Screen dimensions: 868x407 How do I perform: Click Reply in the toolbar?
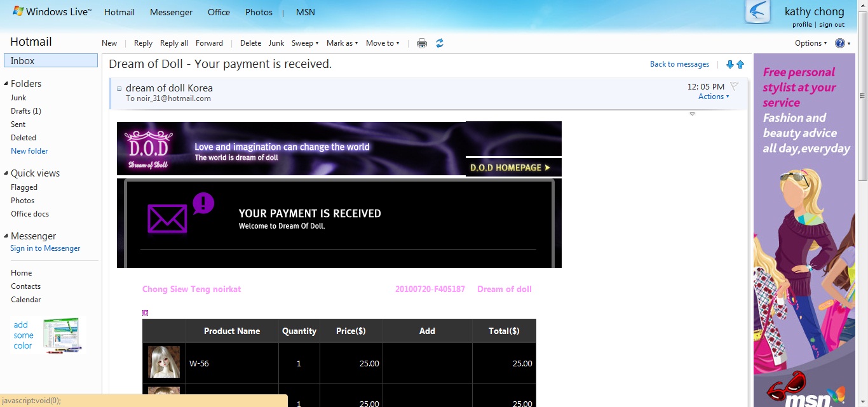tap(143, 43)
